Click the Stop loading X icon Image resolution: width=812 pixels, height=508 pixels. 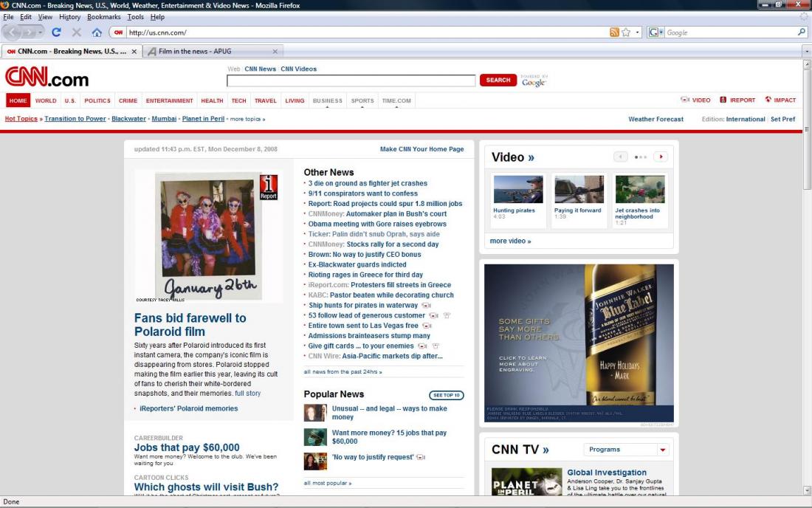(x=77, y=32)
